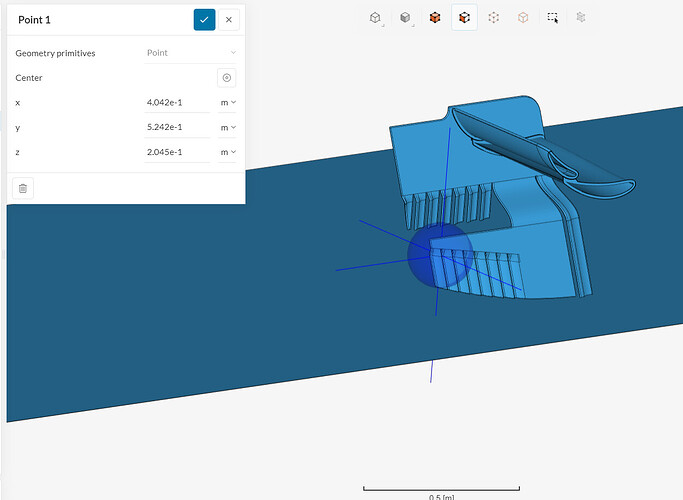Click the y coordinate value field

pos(177,127)
